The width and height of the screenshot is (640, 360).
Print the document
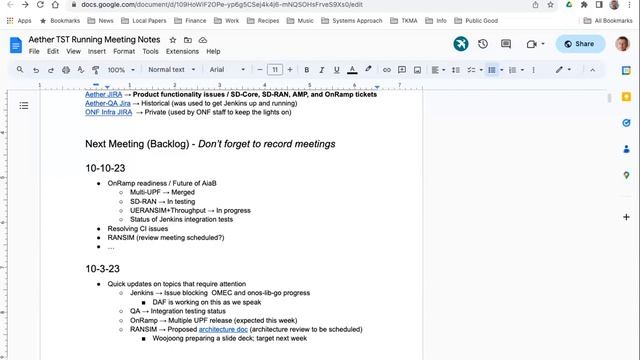[66, 70]
